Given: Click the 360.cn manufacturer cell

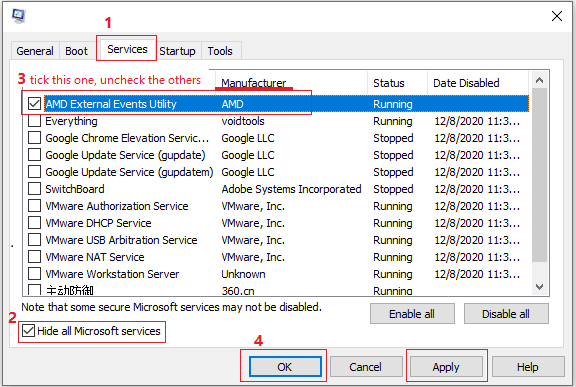Looking at the screenshot, I should [x=238, y=291].
